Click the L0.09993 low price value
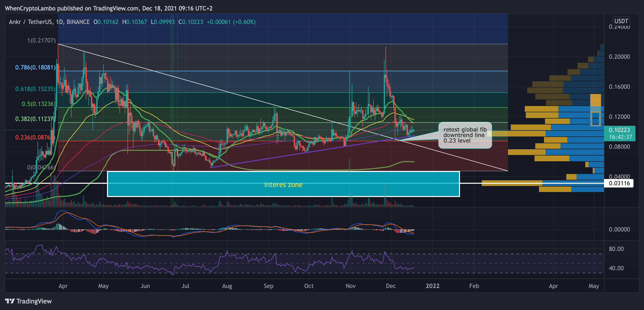The height and width of the screenshot is (310, 644). (x=163, y=22)
